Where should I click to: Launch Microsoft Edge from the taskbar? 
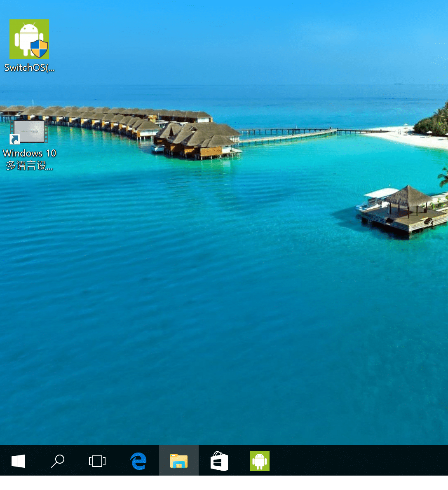click(138, 461)
